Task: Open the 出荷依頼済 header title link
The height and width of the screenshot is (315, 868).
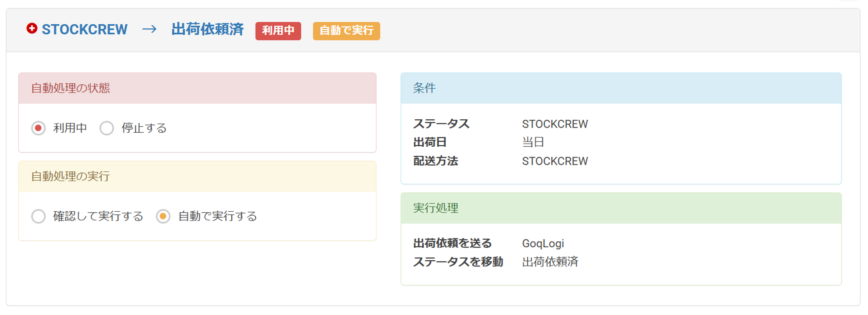Action: [207, 30]
